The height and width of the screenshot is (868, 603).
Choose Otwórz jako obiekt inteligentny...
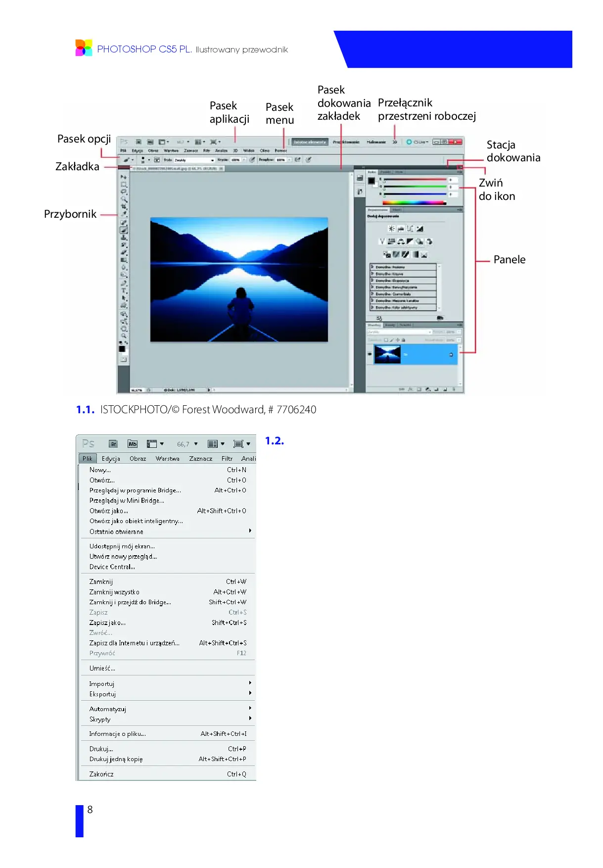(x=168, y=521)
